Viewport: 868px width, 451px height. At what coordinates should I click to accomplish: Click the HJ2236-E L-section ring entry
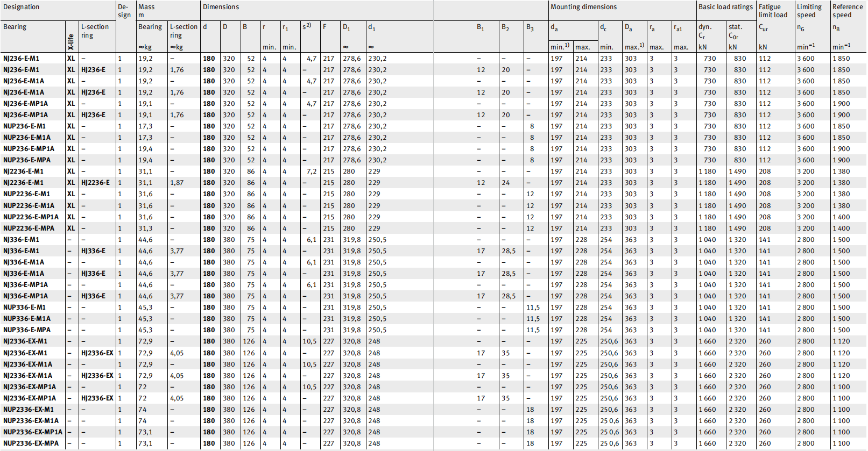click(95, 183)
